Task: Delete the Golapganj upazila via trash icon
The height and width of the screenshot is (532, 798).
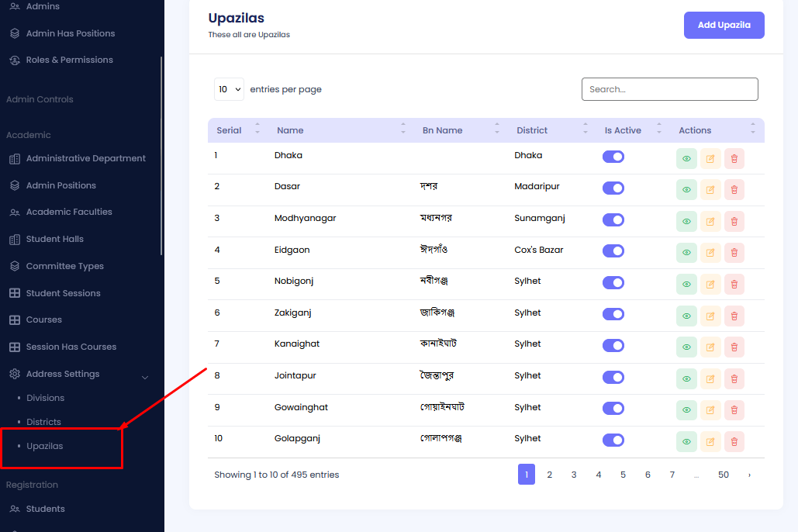Action: tap(734, 442)
